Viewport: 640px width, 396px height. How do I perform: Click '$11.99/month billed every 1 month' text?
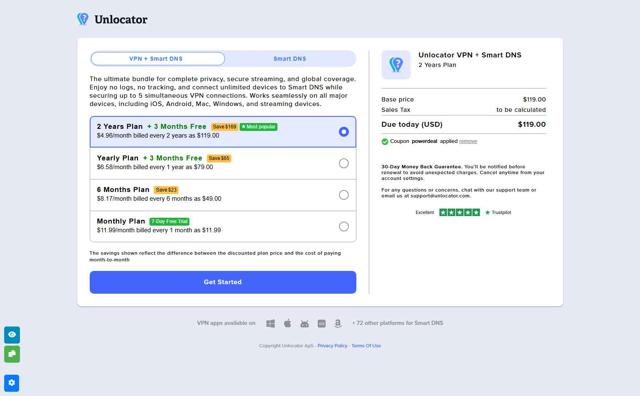159,230
